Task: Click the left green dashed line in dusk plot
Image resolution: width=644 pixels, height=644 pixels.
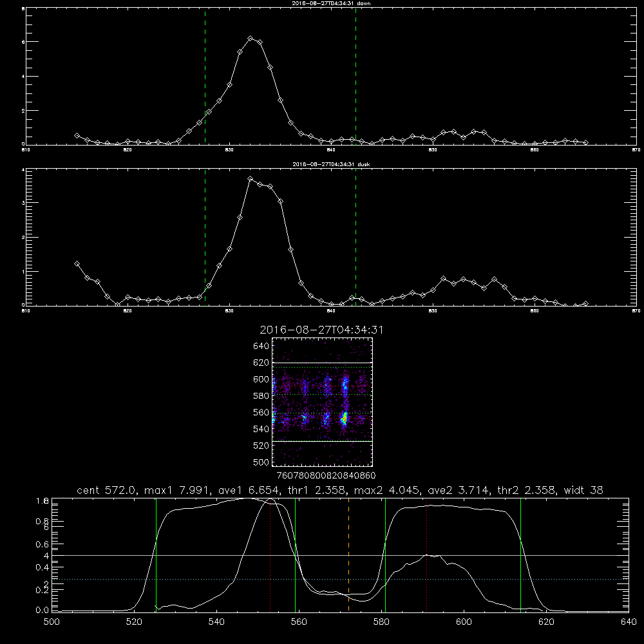Action: click(x=205, y=238)
